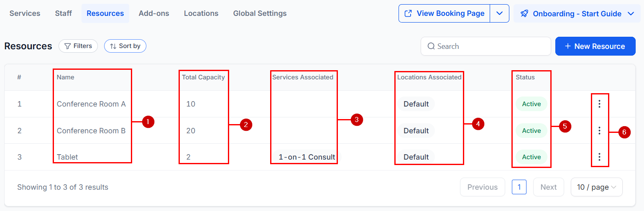The width and height of the screenshot is (644, 211).
Task: Open three-dot menu for Tablet row
Action: click(x=599, y=157)
